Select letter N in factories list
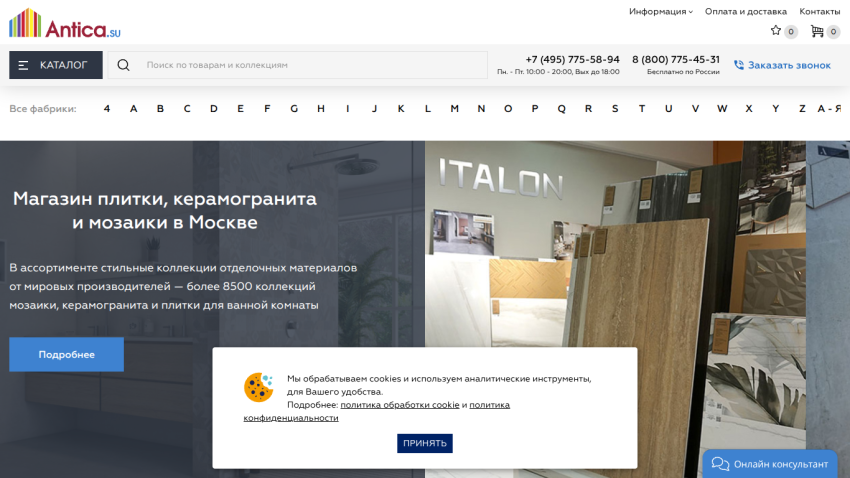850x478 pixels. [x=481, y=109]
